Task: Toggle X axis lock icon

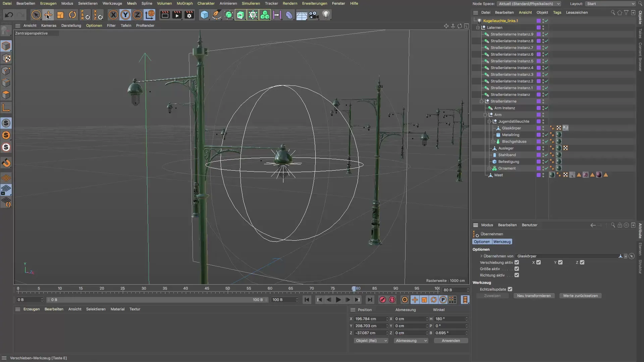Action: [x=113, y=15]
